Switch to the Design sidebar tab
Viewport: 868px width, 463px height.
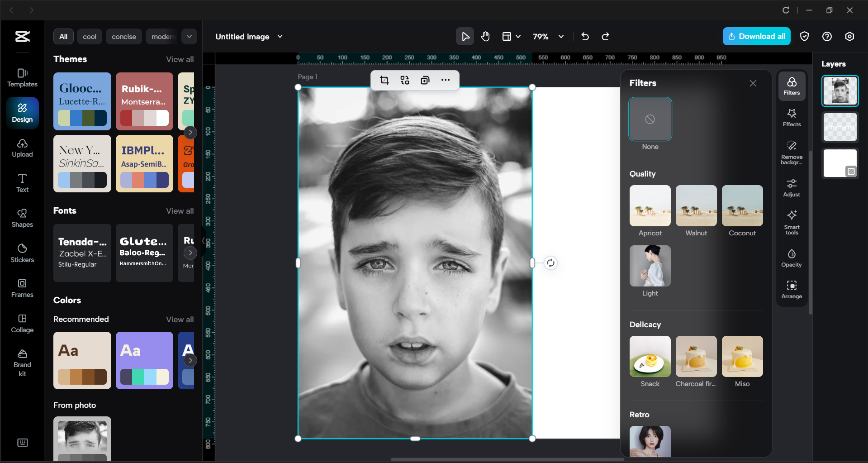point(22,113)
